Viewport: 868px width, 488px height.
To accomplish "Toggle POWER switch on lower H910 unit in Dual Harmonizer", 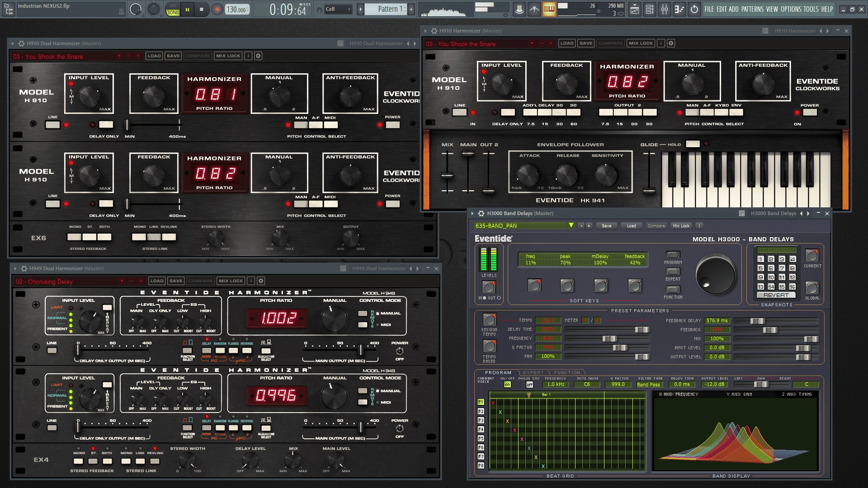I will [392, 204].
